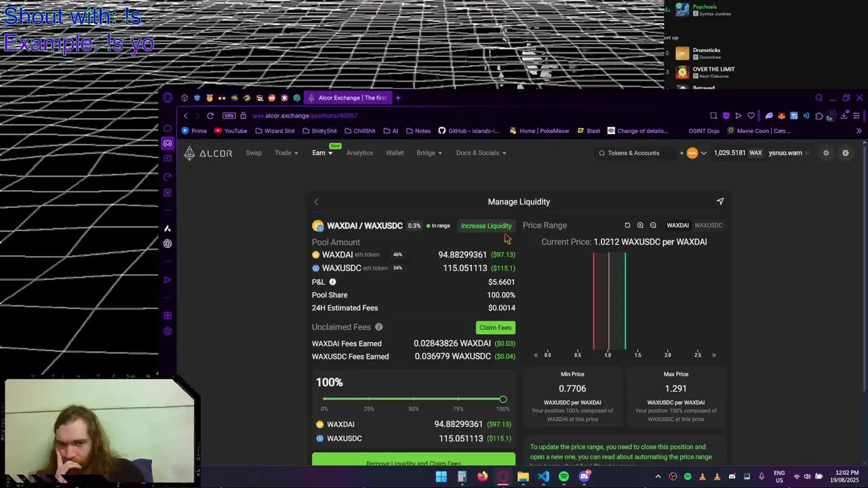Click Remove Liquidity and Claim Fees button
Viewport: 868px width, 488px height.
[x=414, y=461]
